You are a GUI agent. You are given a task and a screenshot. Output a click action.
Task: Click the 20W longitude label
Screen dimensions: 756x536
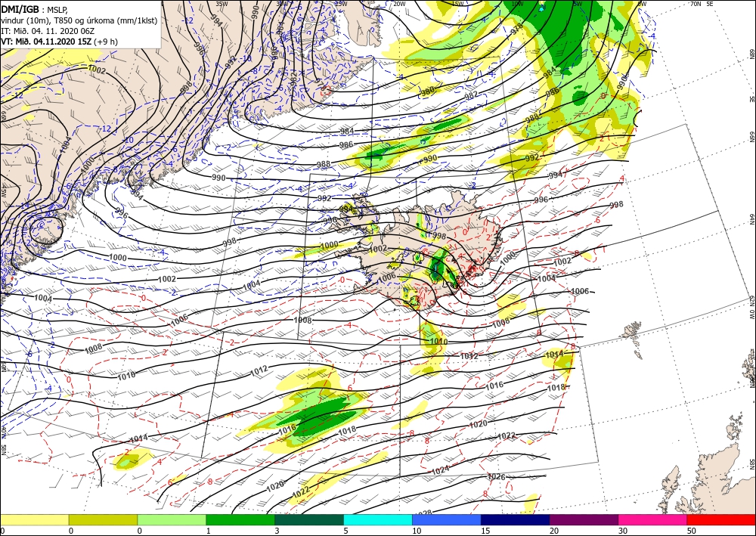(x=398, y=4)
